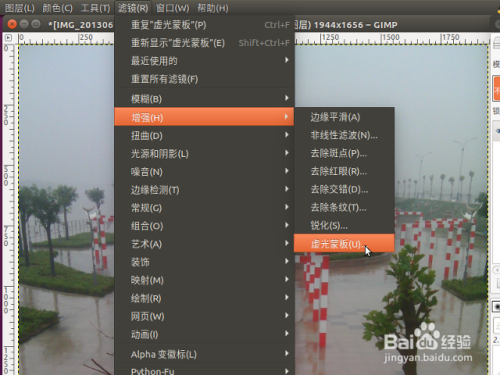Open the 网页(W) filter submenu
The width and height of the screenshot is (500, 375).
pyautogui.click(x=204, y=316)
